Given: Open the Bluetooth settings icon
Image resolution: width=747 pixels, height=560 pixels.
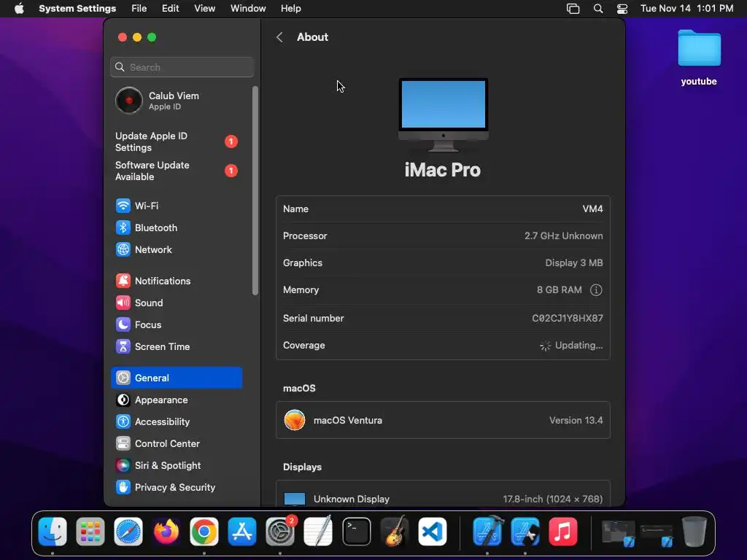Looking at the screenshot, I should tap(123, 227).
